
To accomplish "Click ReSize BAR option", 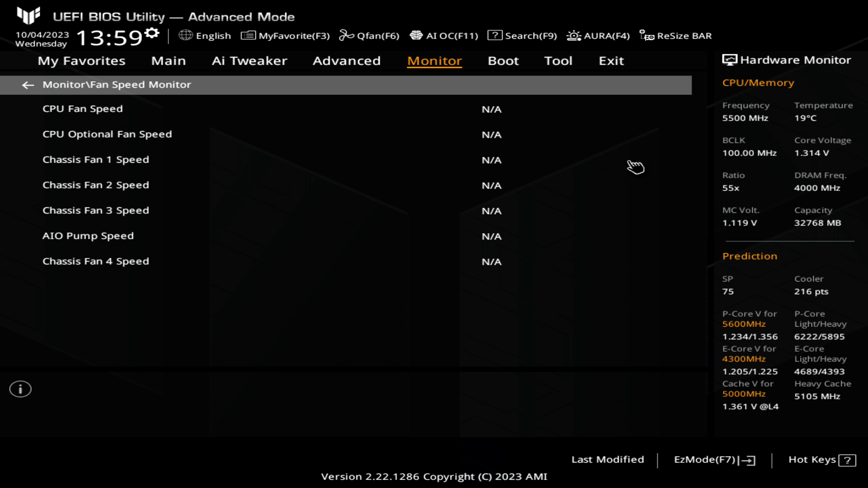I will pyautogui.click(x=675, y=36).
